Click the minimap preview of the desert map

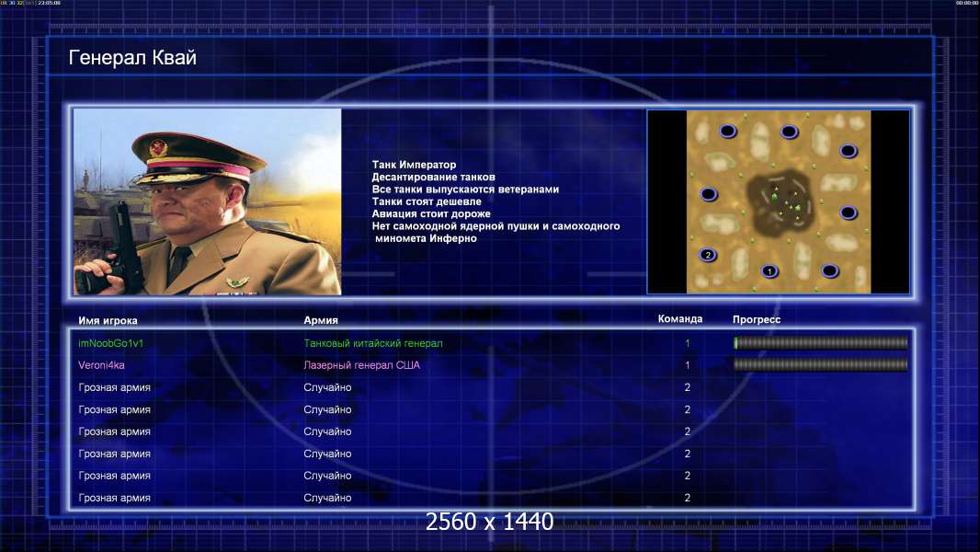778,201
